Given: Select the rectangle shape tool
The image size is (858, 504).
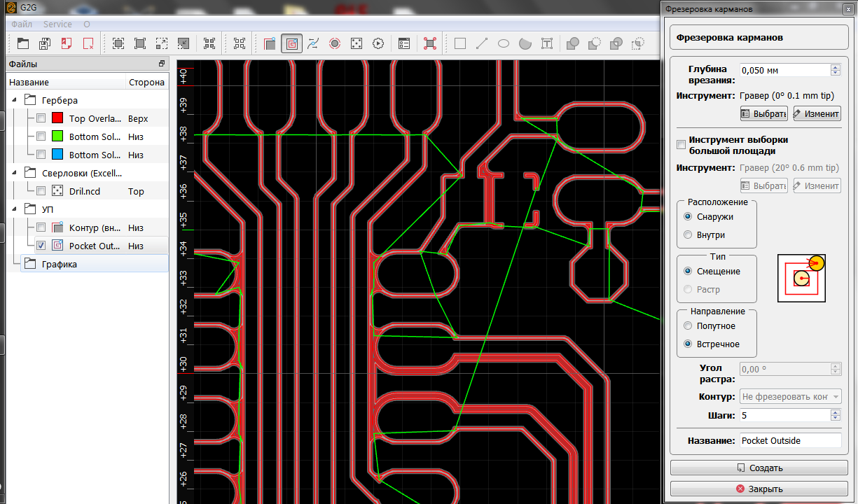Looking at the screenshot, I should 460,43.
